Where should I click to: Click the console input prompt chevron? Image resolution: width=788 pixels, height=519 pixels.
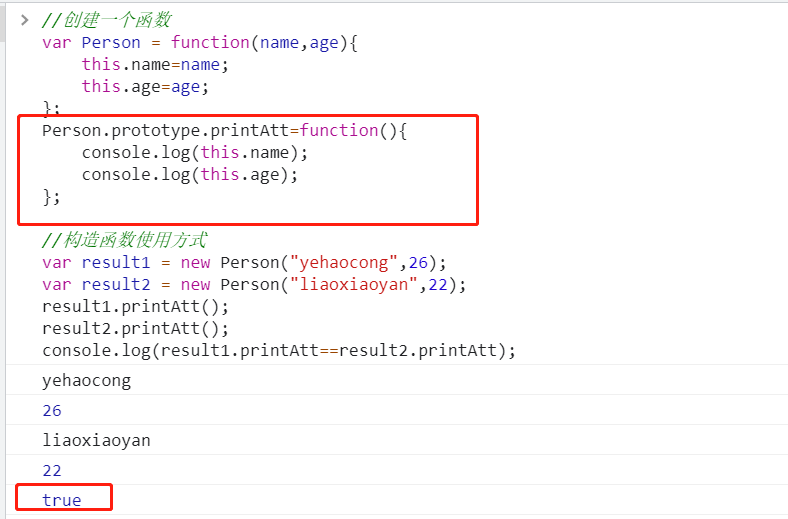pyautogui.click(x=25, y=20)
